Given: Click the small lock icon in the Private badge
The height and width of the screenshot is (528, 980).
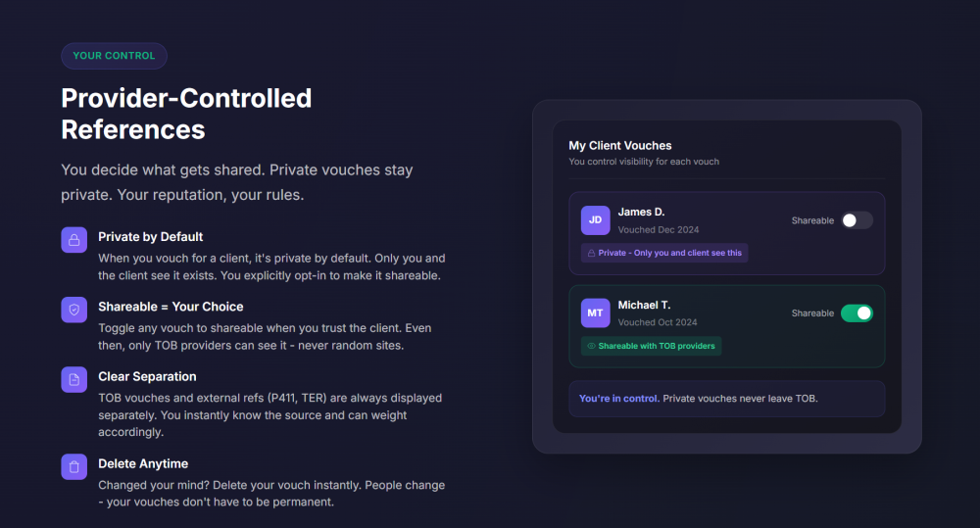Looking at the screenshot, I should click(591, 253).
